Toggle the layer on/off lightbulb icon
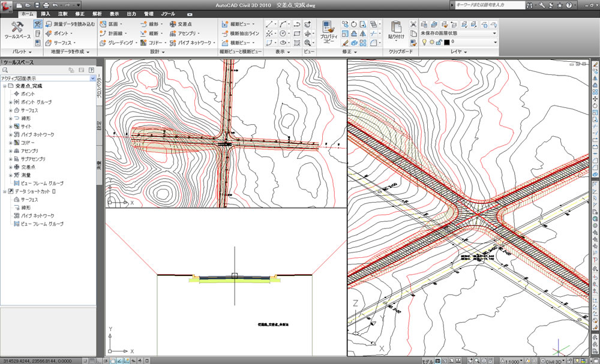This screenshot has width=600, height=364. 424,42
